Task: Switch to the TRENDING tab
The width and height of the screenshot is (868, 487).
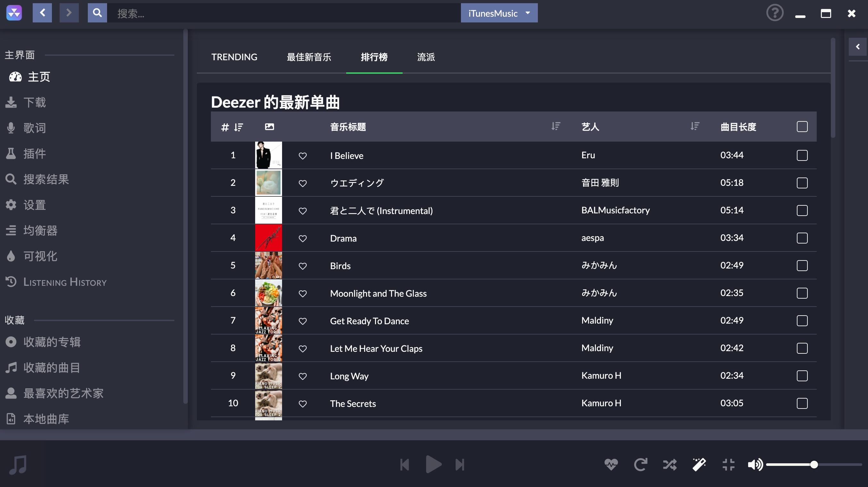Action: tap(234, 57)
